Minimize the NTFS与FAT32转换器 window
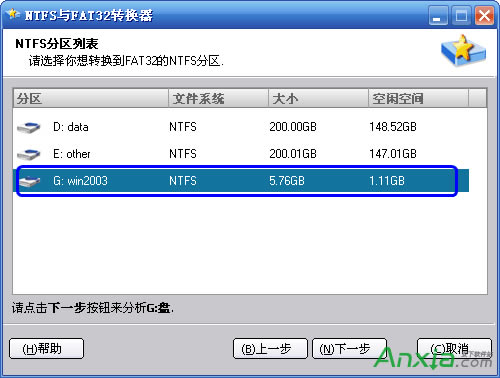The width and height of the screenshot is (500, 378). pyautogui.click(x=438, y=16)
